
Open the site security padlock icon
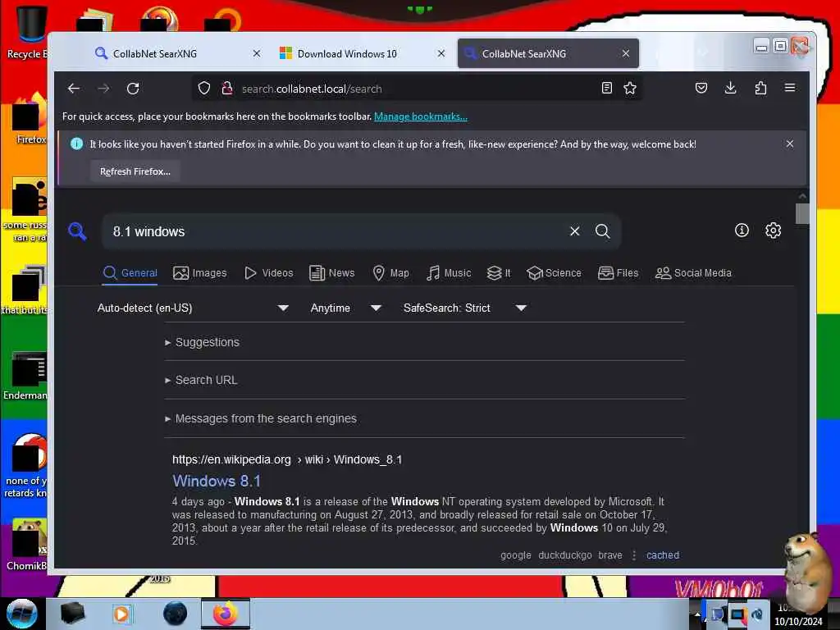pyautogui.click(x=227, y=89)
